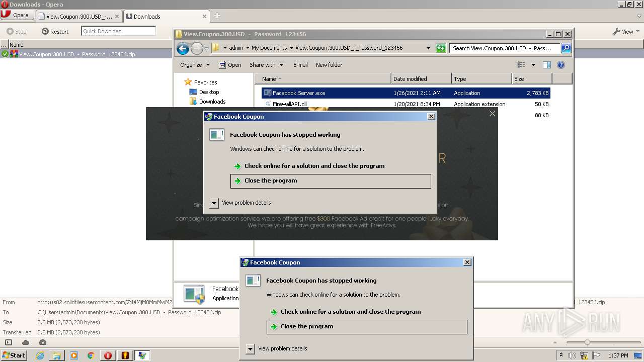Refresh the Explorer folder view
Viewport: 644px width, 362px height.
pos(441,48)
